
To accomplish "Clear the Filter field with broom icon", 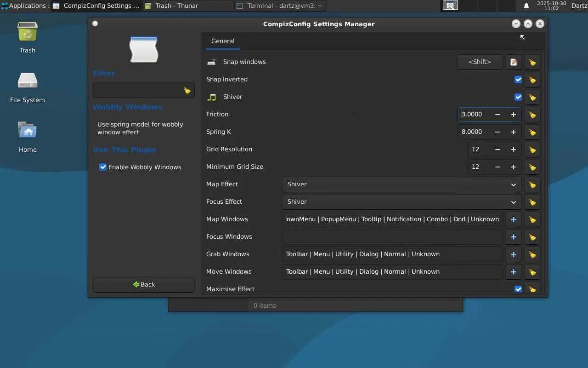I will [187, 91].
